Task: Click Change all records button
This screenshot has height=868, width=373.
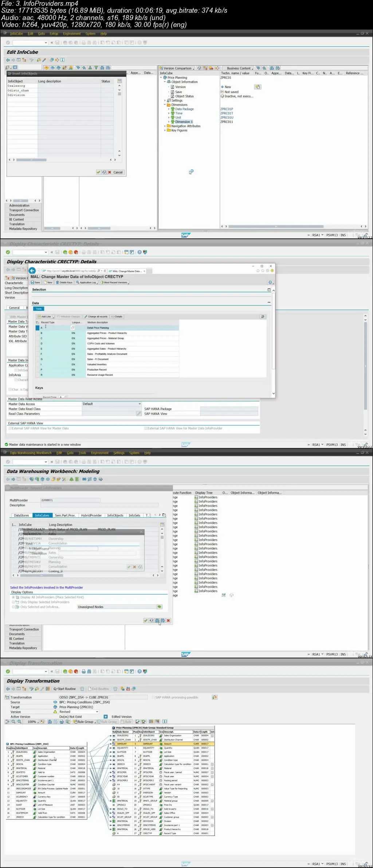Action: (96, 316)
